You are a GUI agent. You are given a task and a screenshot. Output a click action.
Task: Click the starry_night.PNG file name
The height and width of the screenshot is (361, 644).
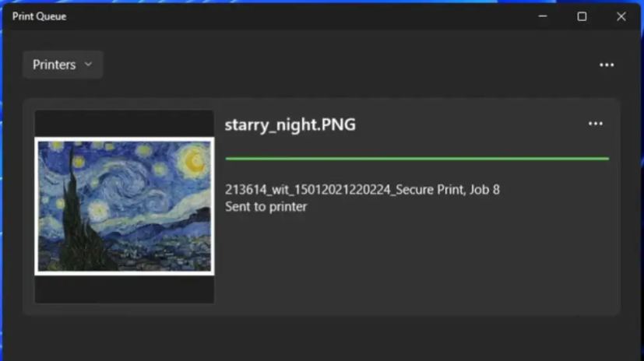point(290,124)
